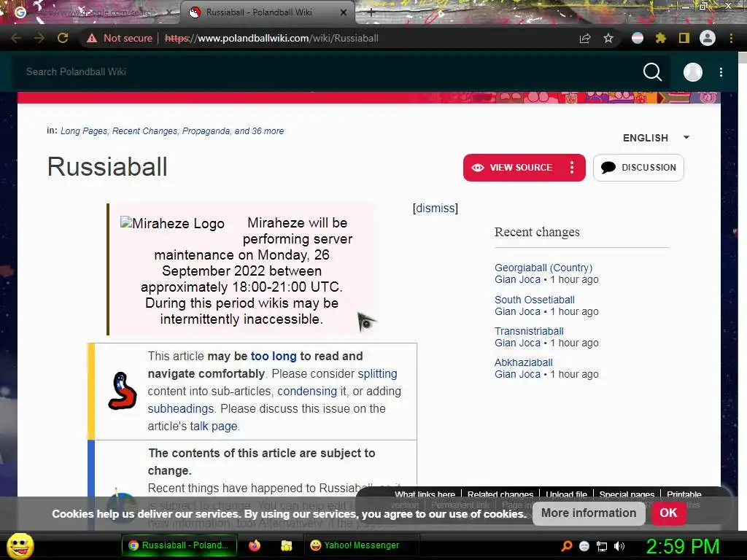Open the striped flag extension icon
This screenshot has height=560, width=747.
click(638, 38)
